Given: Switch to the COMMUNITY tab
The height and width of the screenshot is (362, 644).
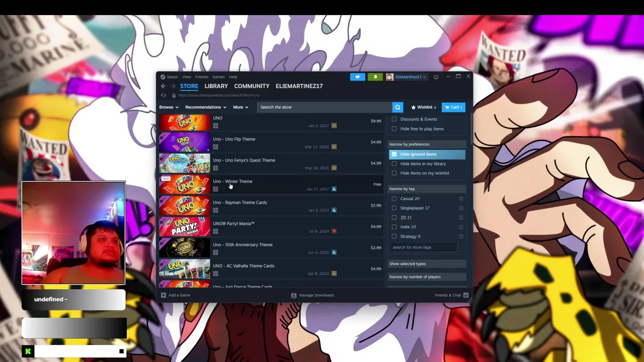Looking at the screenshot, I should (x=252, y=86).
